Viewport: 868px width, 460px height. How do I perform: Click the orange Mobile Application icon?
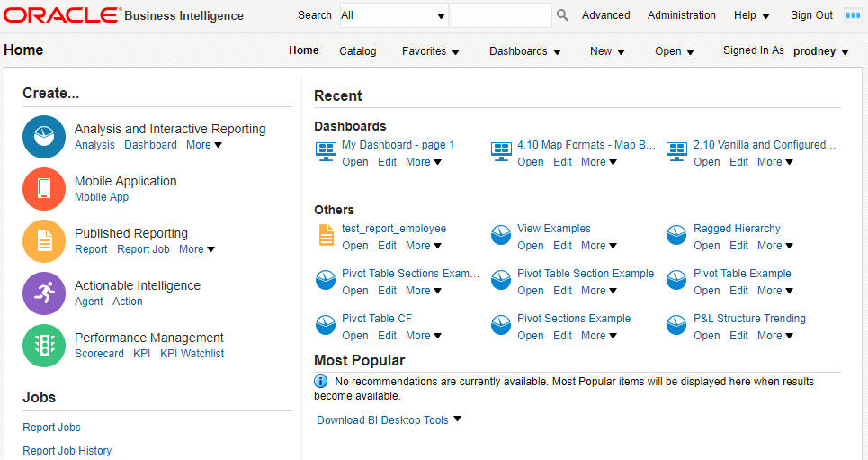click(44, 189)
